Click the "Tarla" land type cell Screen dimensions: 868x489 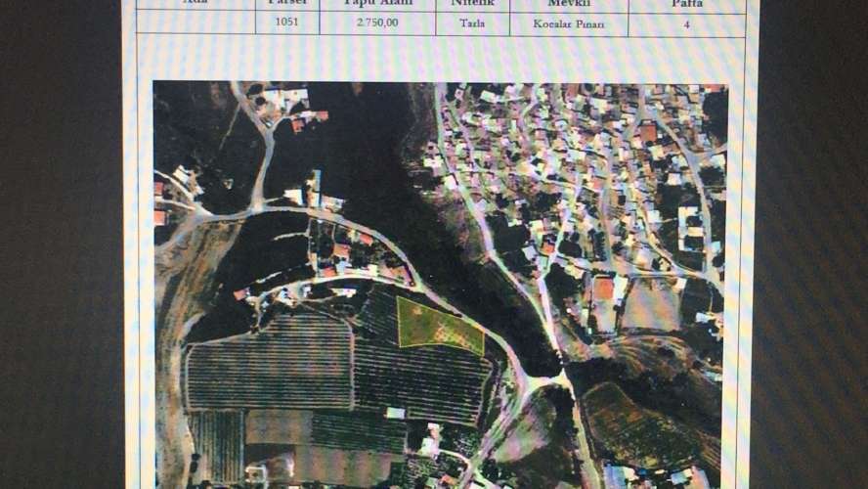(472, 23)
